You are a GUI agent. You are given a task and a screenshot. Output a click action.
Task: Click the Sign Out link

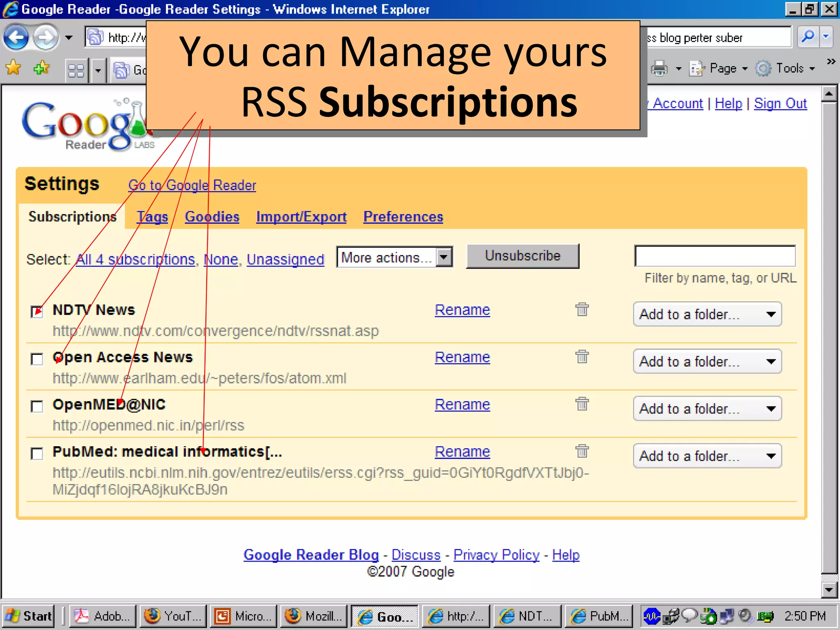coord(781,103)
